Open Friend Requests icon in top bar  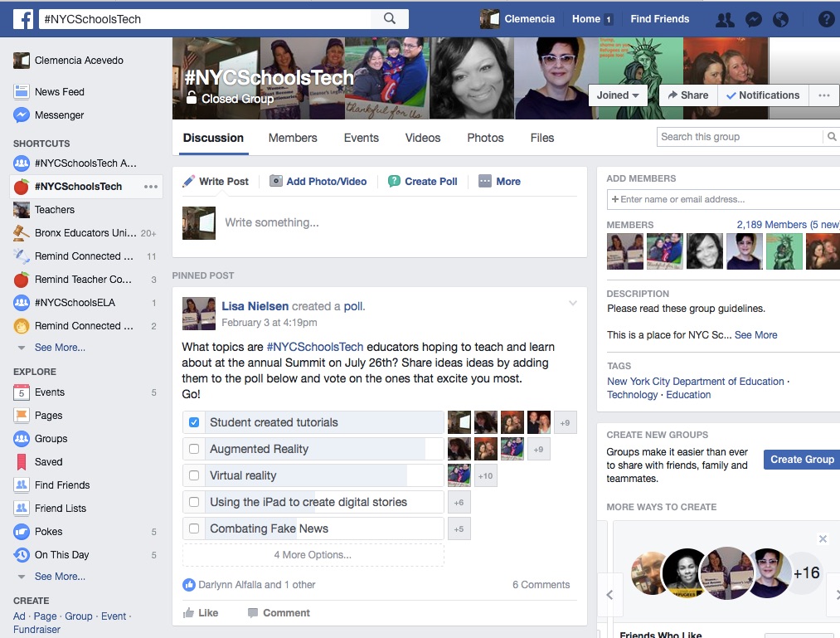[725, 19]
